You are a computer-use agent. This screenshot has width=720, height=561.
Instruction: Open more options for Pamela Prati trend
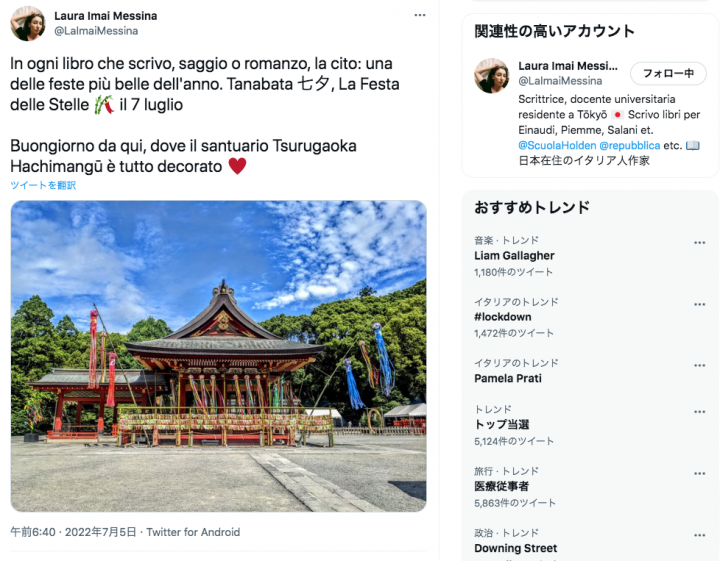click(699, 365)
